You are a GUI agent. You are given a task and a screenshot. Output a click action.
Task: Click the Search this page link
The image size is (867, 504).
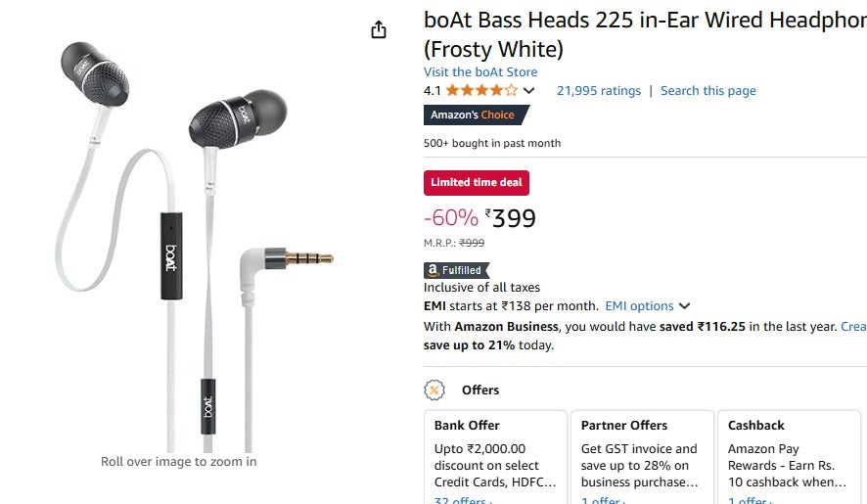tap(708, 91)
